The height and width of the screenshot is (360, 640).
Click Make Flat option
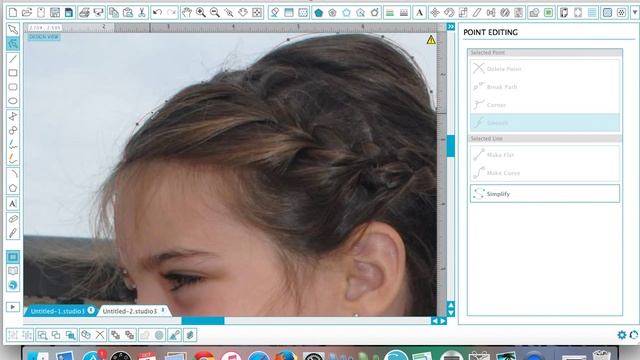(x=544, y=155)
